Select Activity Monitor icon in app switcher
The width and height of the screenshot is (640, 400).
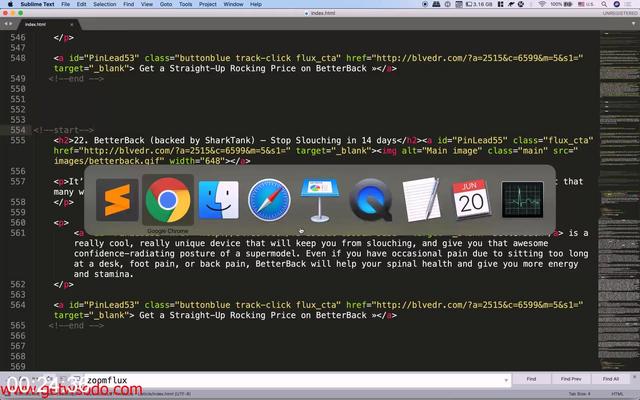tap(522, 200)
